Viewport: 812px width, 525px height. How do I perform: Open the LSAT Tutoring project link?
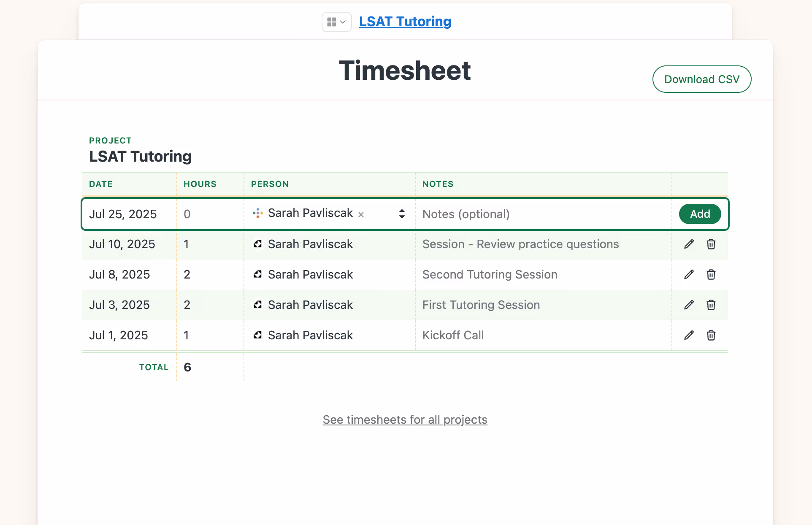click(405, 21)
